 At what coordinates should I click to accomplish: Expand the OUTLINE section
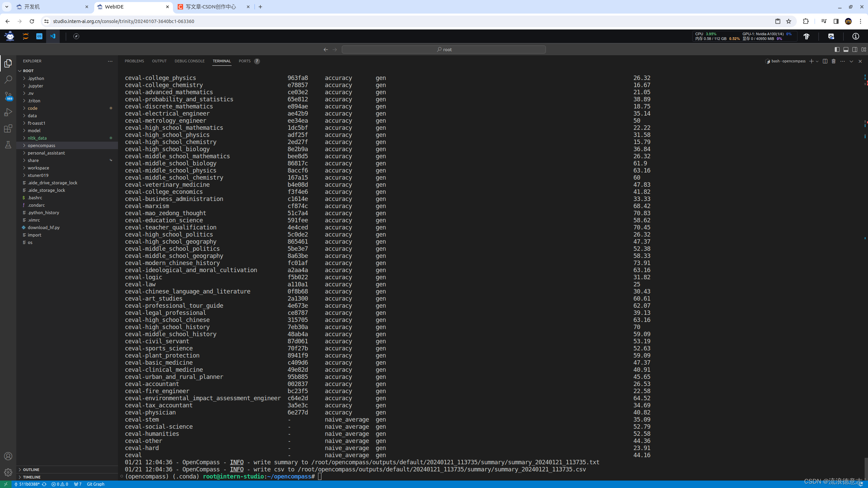pos(31,469)
